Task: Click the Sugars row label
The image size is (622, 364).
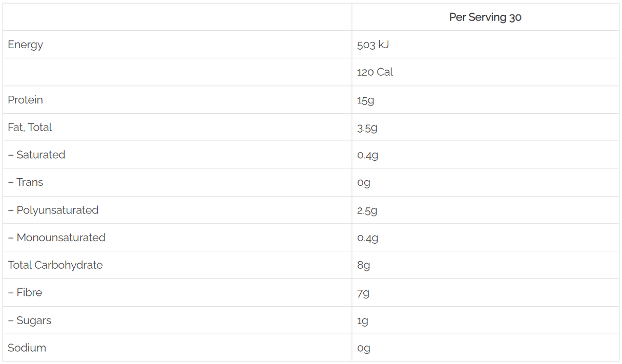Action: (x=30, y=320)
